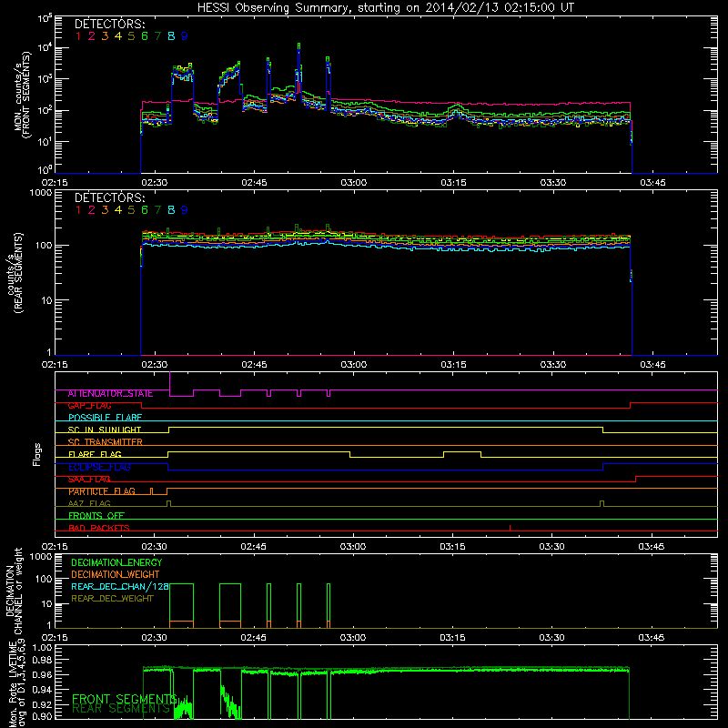The width and height of the screenshot is (728, 728).
Task: Click the FLARE_FLAG label
Action: (x=95, y=454)
